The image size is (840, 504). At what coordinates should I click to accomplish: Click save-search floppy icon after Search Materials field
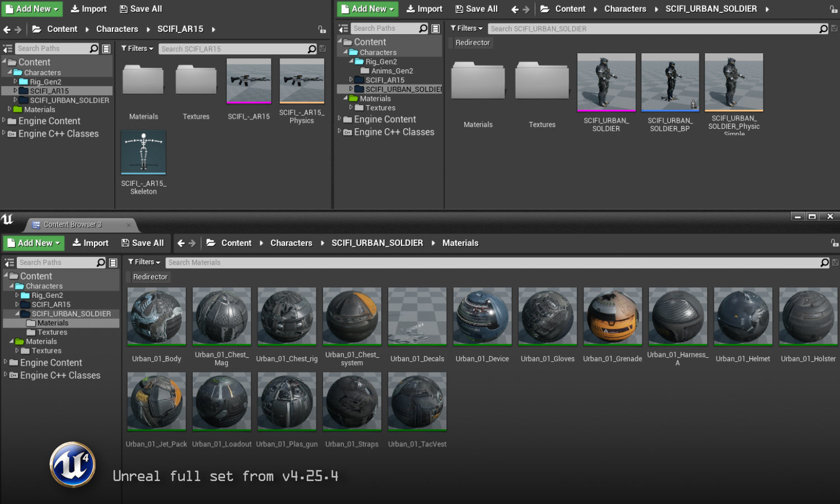pyautogui.click(x=835, y=263)
